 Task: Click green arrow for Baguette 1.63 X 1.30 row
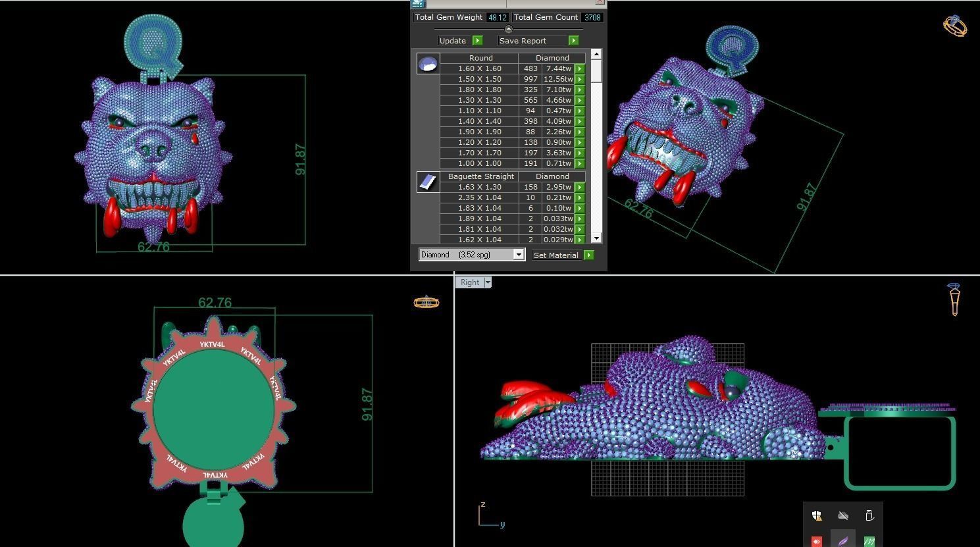[x=580, y=187]
